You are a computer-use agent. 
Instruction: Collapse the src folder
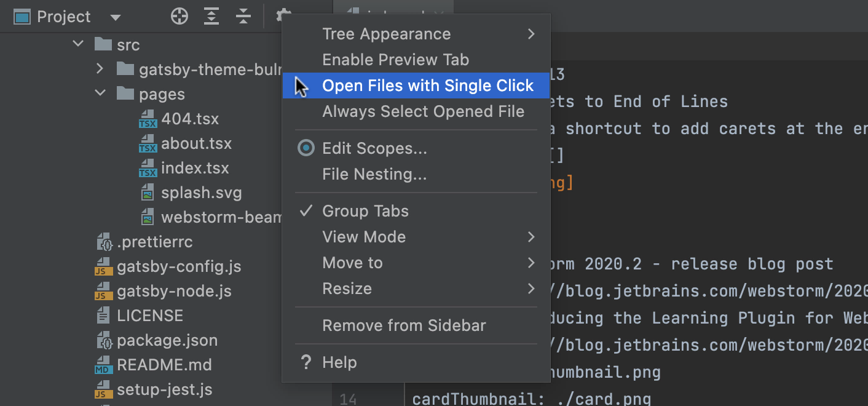coord(78,45)
